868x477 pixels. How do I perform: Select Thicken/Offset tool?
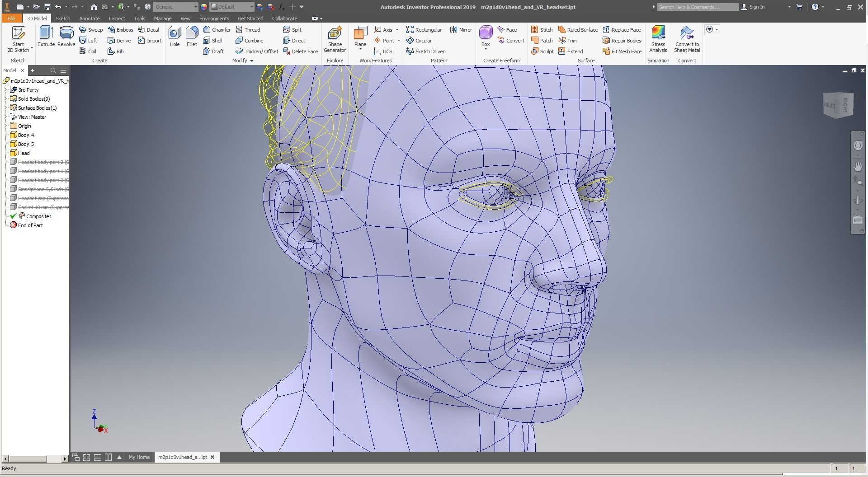(x=257, y=51)
